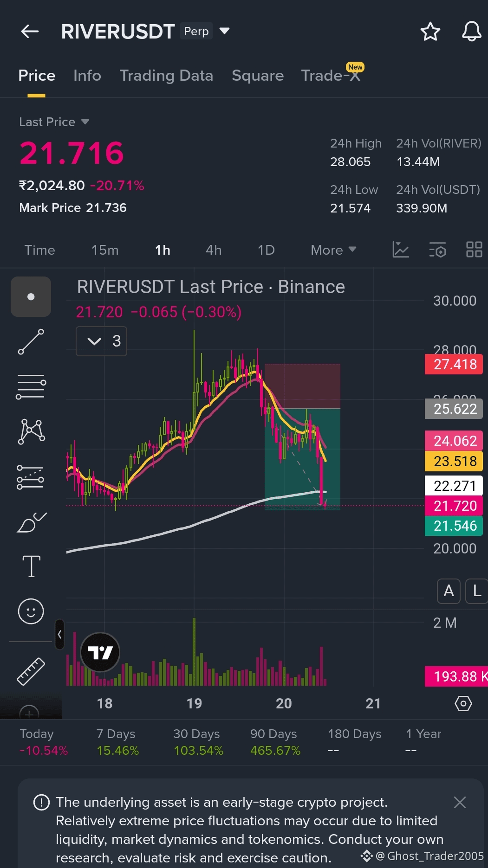Click the 23.518 yellow price label
Viewport: 488px width, 868px height.
tap(454, 461)
